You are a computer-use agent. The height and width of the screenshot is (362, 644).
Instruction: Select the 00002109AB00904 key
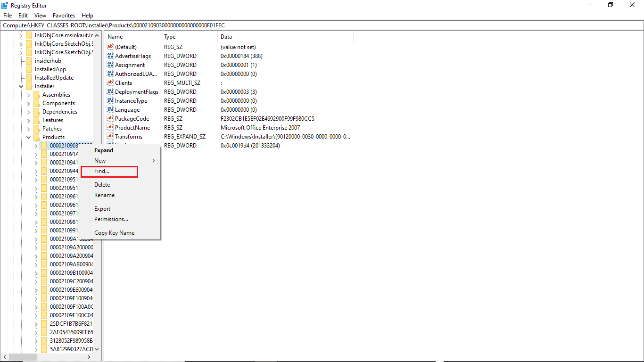71,264
